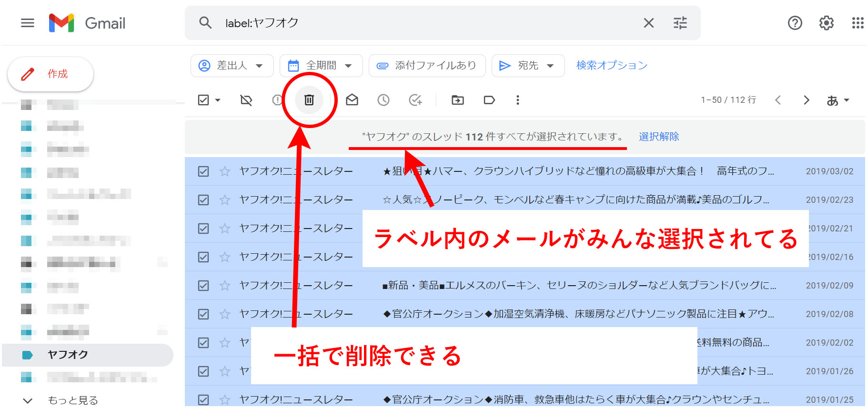Uncheck the mail dated 2019/02/09
Image resolution: width=868 pixels, height=408 pixels.
[203, 286]
